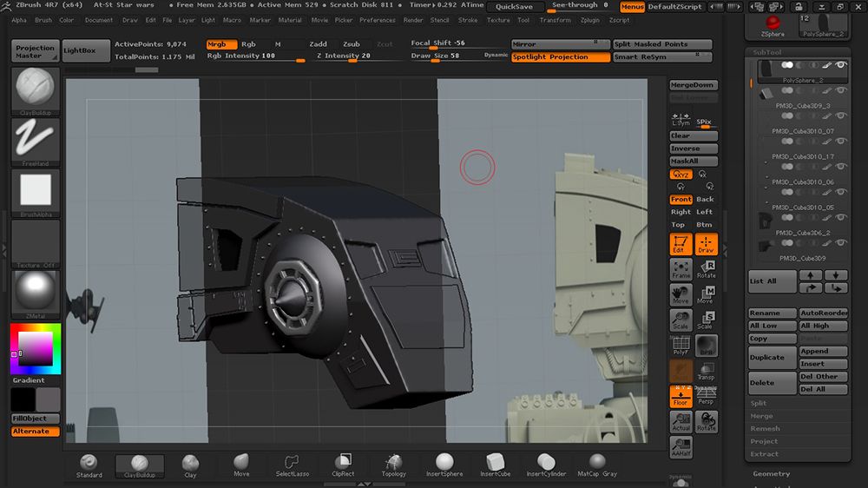Toggle Transp transparency mode
Viewport: 868px width, 488px height.
(x=707, y=371)
